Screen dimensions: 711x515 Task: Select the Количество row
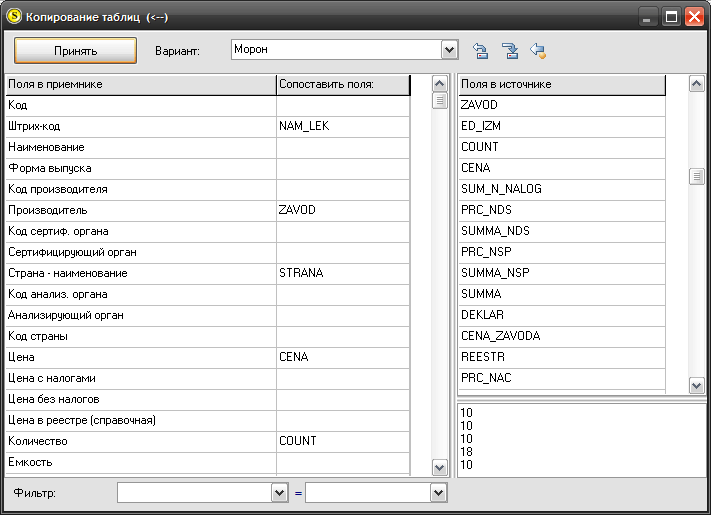(141, 442)
